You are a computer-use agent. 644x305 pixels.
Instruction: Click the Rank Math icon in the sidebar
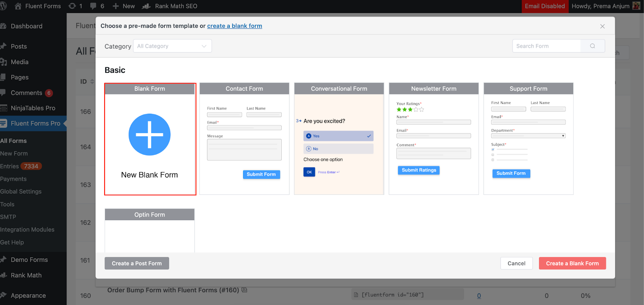click(3, 275)
